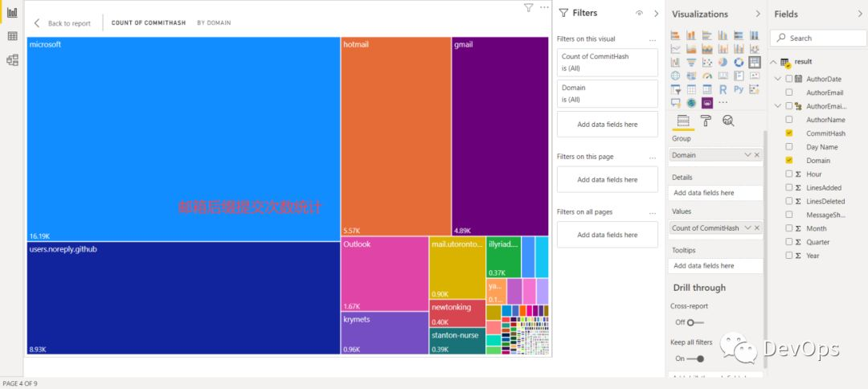
Task: Check the Hour field checkbox
Action: pos(789,174)
